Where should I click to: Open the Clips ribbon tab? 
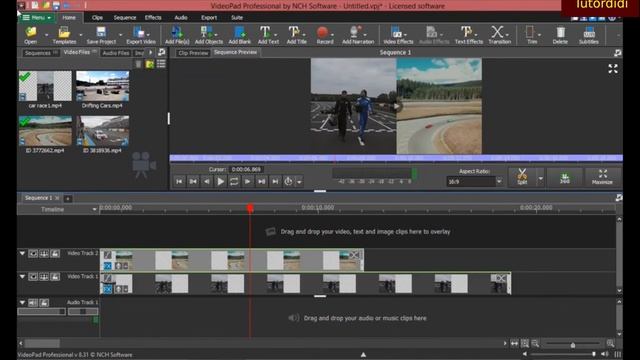tap(97, 18)
